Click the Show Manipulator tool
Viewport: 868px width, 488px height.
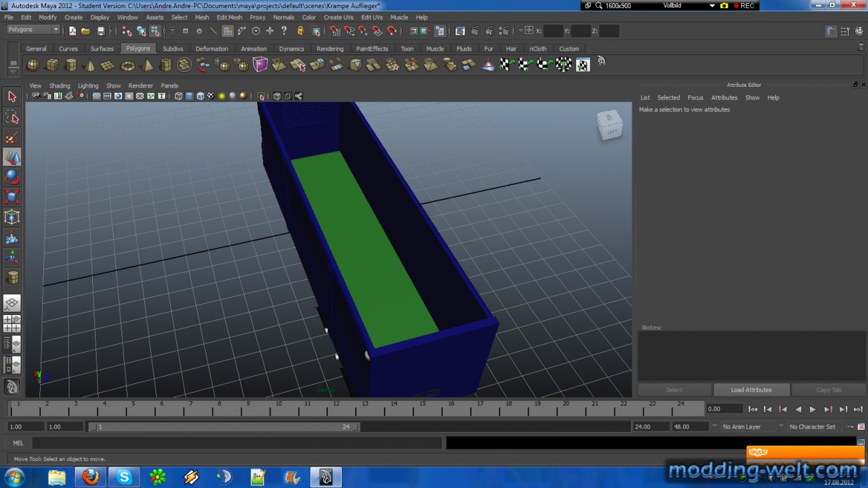[x=11, y=257]
